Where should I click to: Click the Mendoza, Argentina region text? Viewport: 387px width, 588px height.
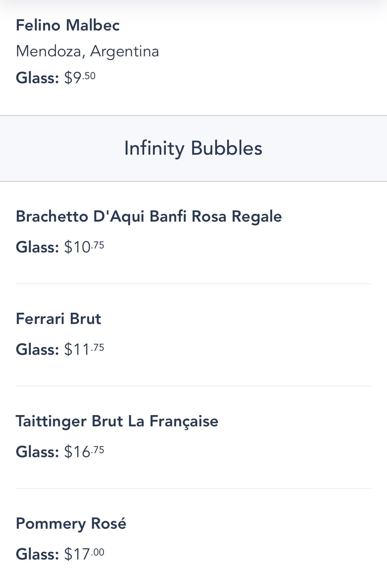87,51
